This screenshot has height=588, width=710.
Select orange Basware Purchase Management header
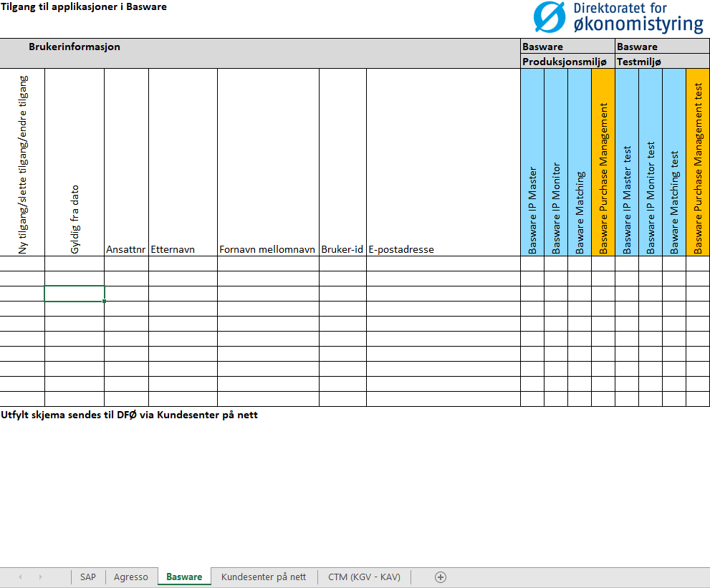[603, 163]
